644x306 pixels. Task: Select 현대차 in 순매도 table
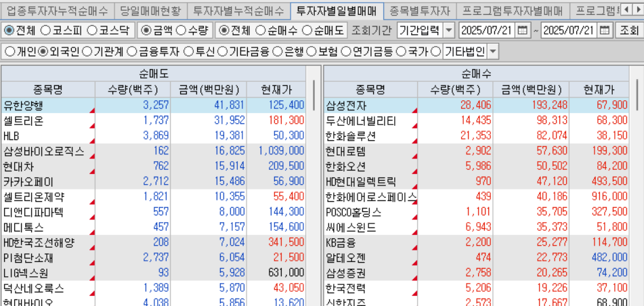(x=153, y=167)
